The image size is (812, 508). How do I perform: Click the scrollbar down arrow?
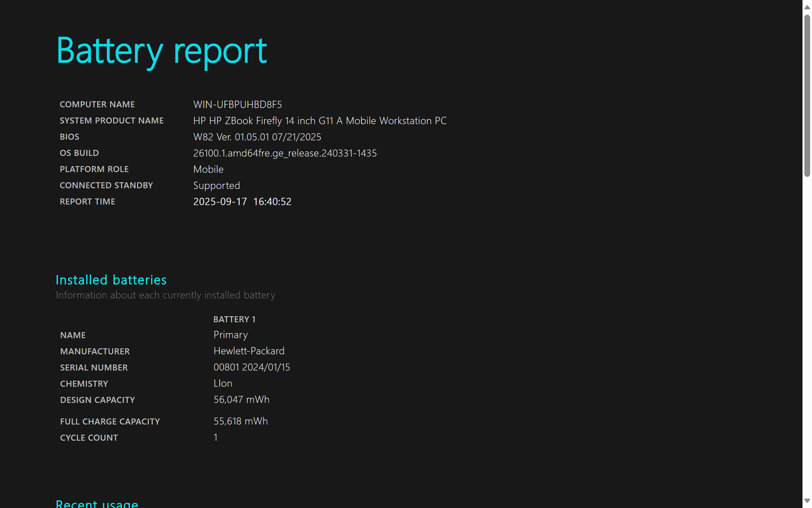point(807,501)
